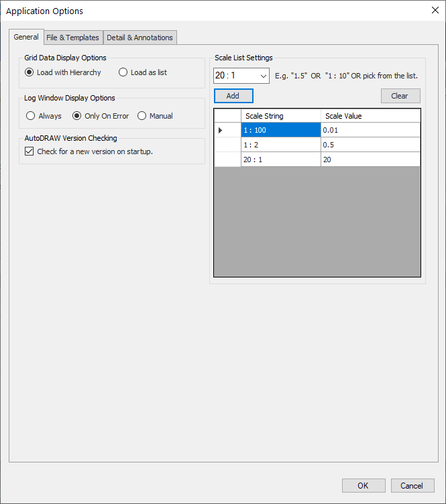Click the row header of the 1 : 2 row
The width and height of the screenshot is (446, 504).
[227, 145]
